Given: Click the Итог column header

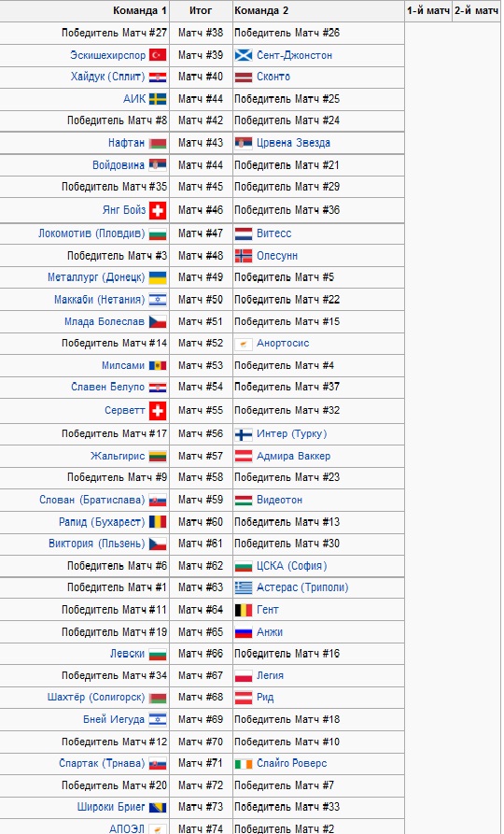Looking at the screenshot, I should [201, 10].
